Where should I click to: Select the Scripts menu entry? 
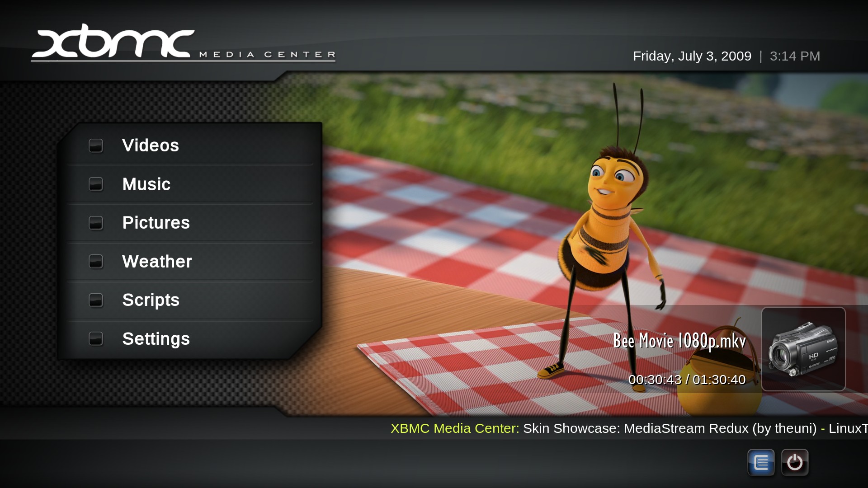click(x=151, y=300)
